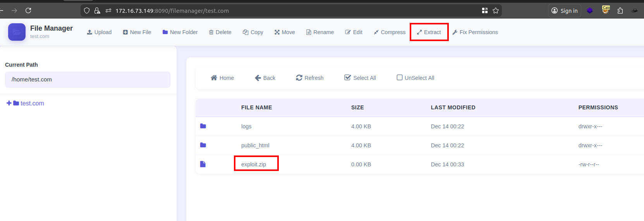The height and width of the screenshot is (221, 644).
Task: Expand the test.com tree node
Action: coord(9,103)
